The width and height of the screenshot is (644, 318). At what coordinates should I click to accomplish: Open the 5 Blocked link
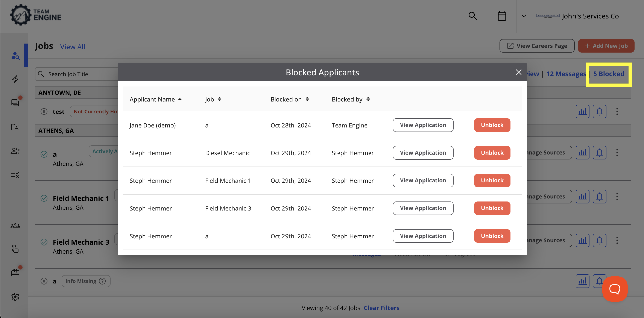[x=609, y=74]
